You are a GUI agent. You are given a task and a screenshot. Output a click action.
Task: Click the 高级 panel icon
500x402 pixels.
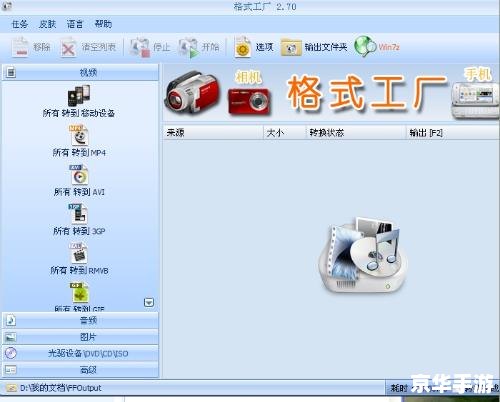pyautogui.click(x=11, y=370)
